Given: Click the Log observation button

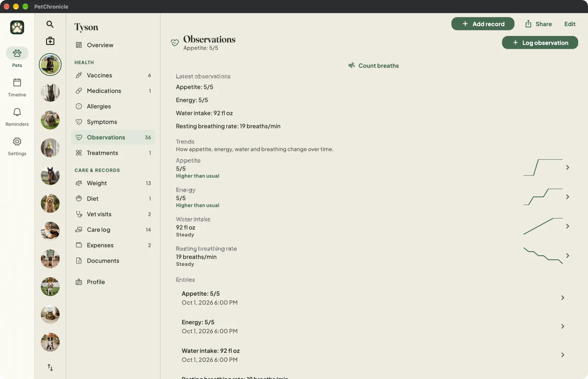Looking at the screenshot, I should (540, 43).
